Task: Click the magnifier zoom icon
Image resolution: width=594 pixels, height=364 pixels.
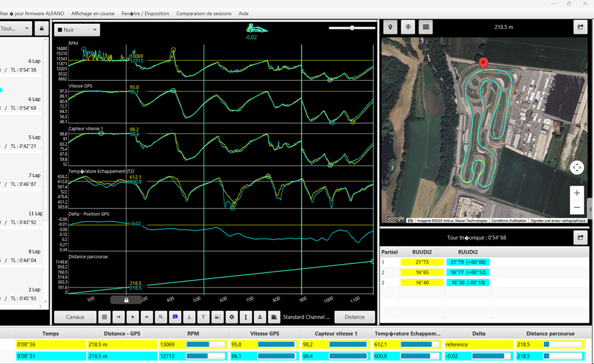Action: coord(161,317)
